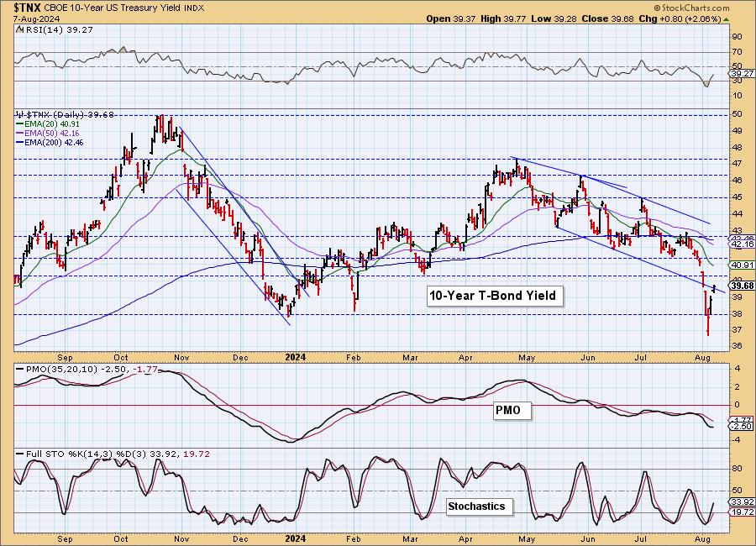Click the 39.68 last price tag on axis
This screenshot has height=546, width=756.
coord(743,286)
